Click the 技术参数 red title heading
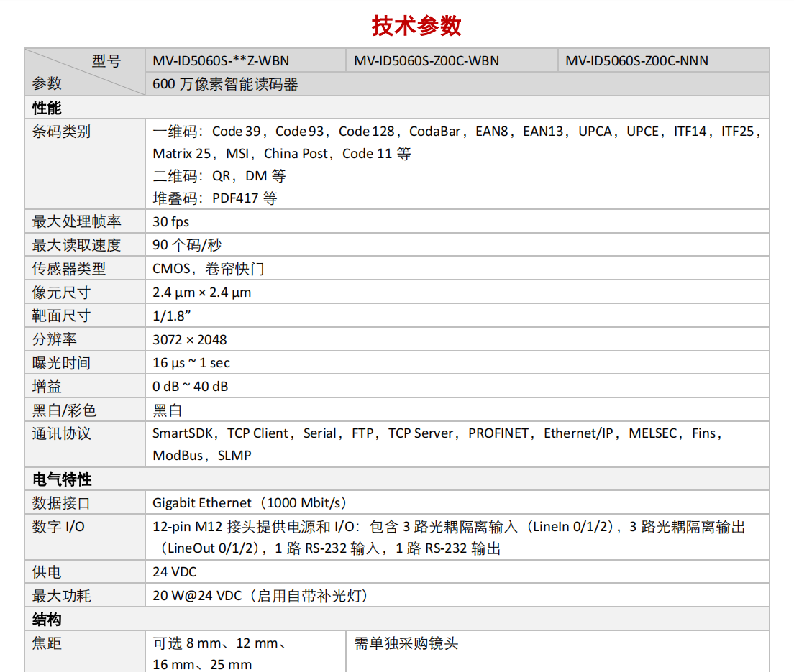The height and width of the screenshot is (672, 794). click(x=416, y=26)
